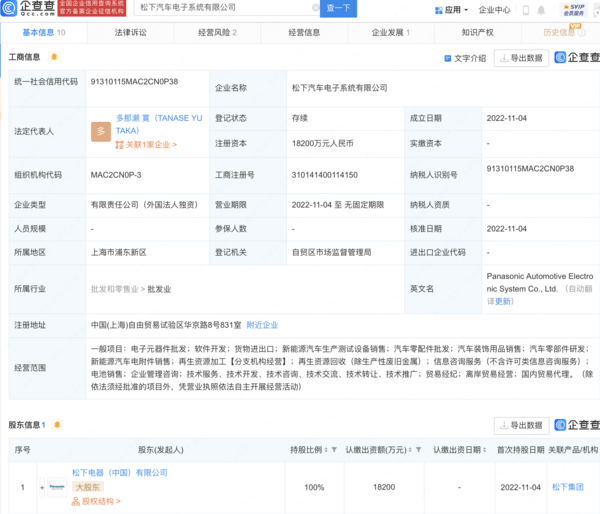Click company name in search input field

(188, 8)
